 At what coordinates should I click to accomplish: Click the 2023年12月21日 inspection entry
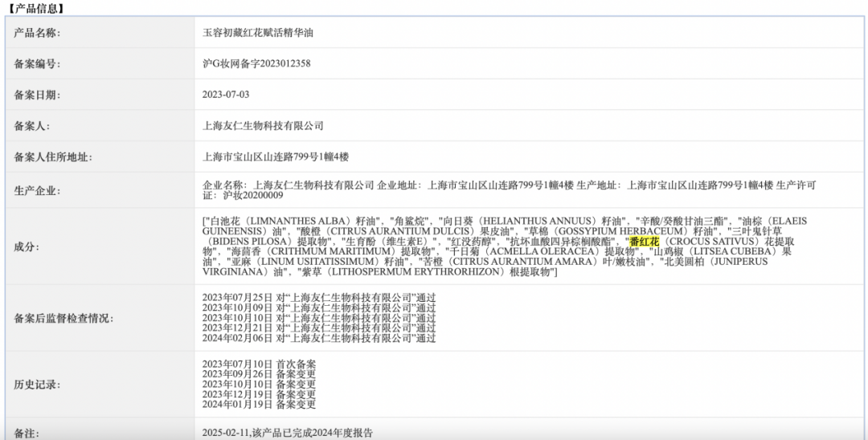pos(319,328)
